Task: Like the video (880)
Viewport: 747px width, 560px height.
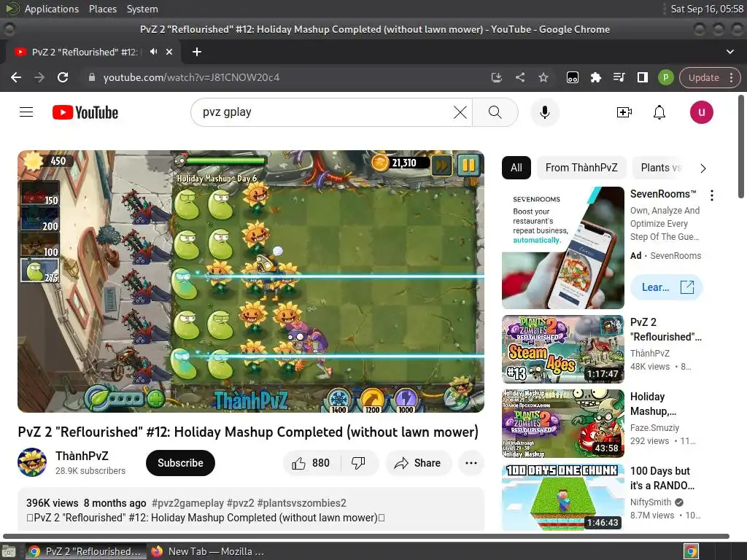Action: tap(312, 463)
